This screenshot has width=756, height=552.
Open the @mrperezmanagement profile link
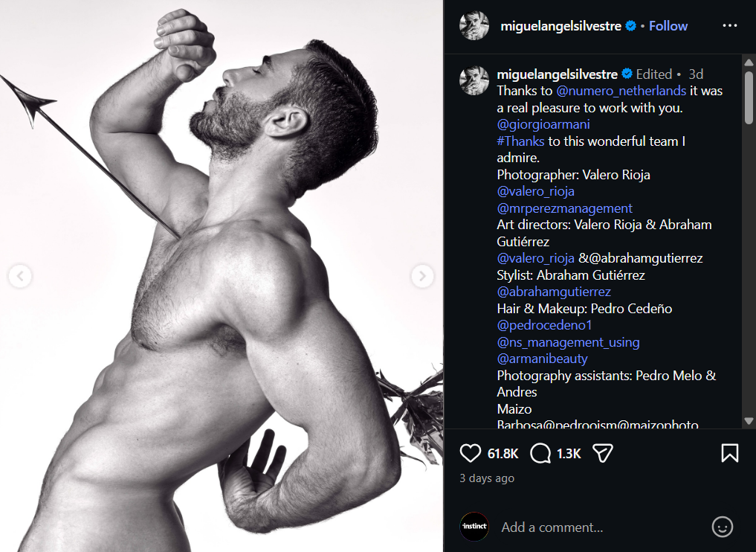click(564, 208)
